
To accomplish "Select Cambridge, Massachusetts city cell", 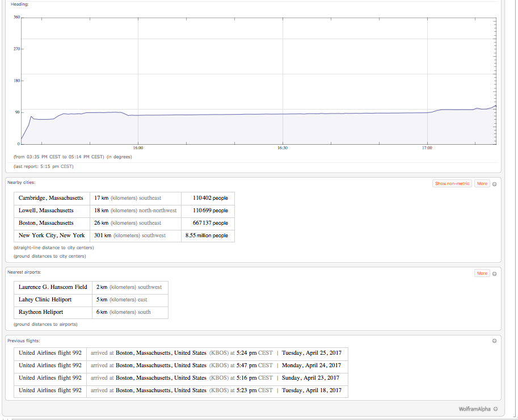I will [52, 198].
